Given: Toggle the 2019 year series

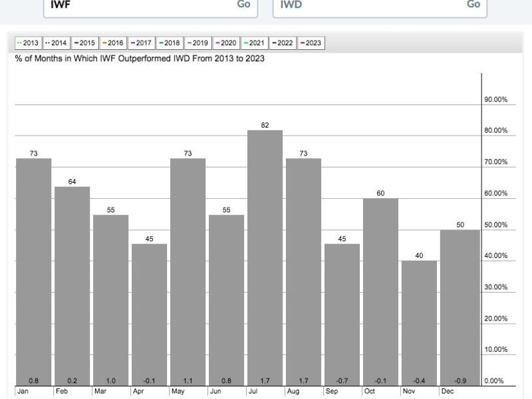Looking at the screenshot, I should pyautogui.click(x=198, y=43).
